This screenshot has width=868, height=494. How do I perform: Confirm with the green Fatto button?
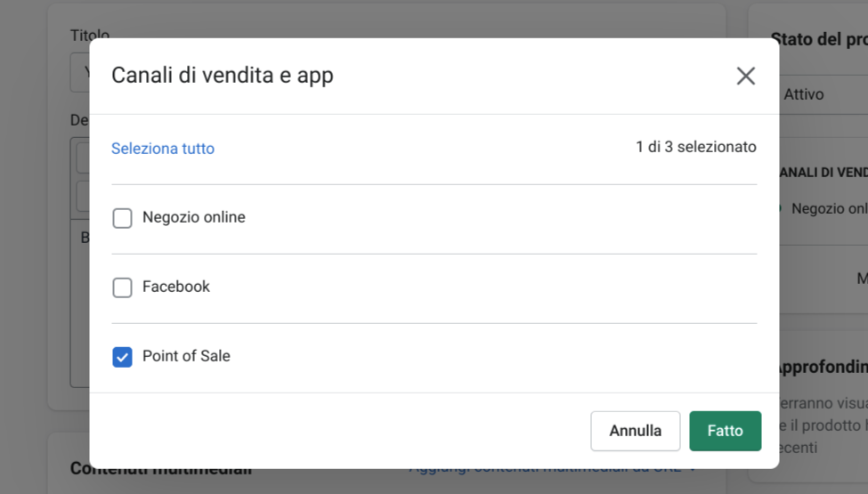725,431
